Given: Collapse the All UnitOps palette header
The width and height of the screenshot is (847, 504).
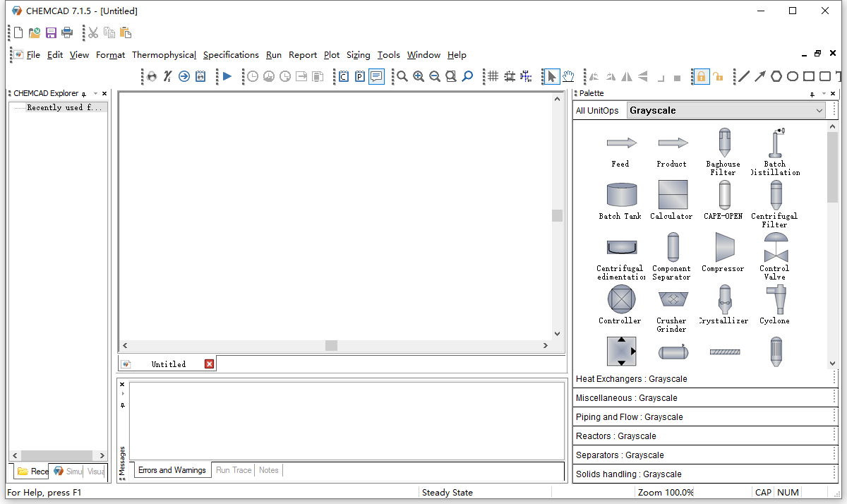Looking at the screenshot, I should pyautogui.click(x=597, y=110).
